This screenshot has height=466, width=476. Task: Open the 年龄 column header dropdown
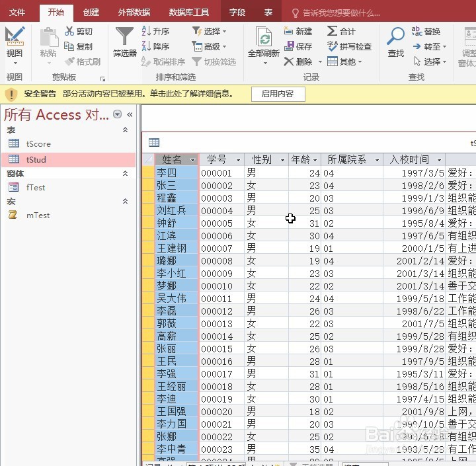click(315, 160)
